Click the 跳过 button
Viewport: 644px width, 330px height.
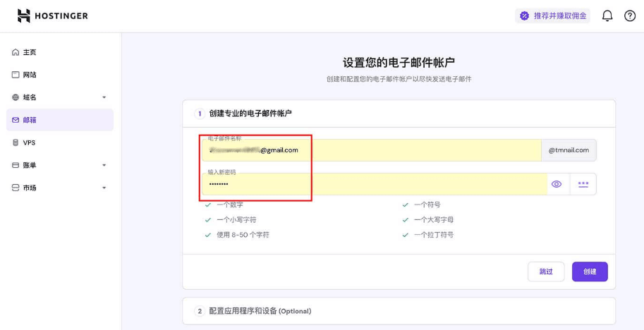[546, 271]
